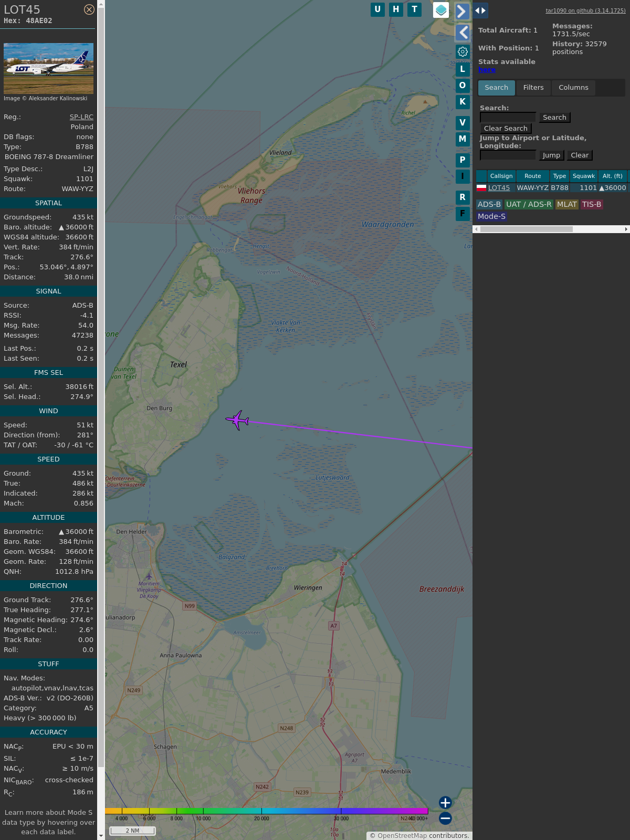Open the tar1090 on github link
Viewport: 630px width, 840px height.
pyautogui.click(x=585, y=10)
